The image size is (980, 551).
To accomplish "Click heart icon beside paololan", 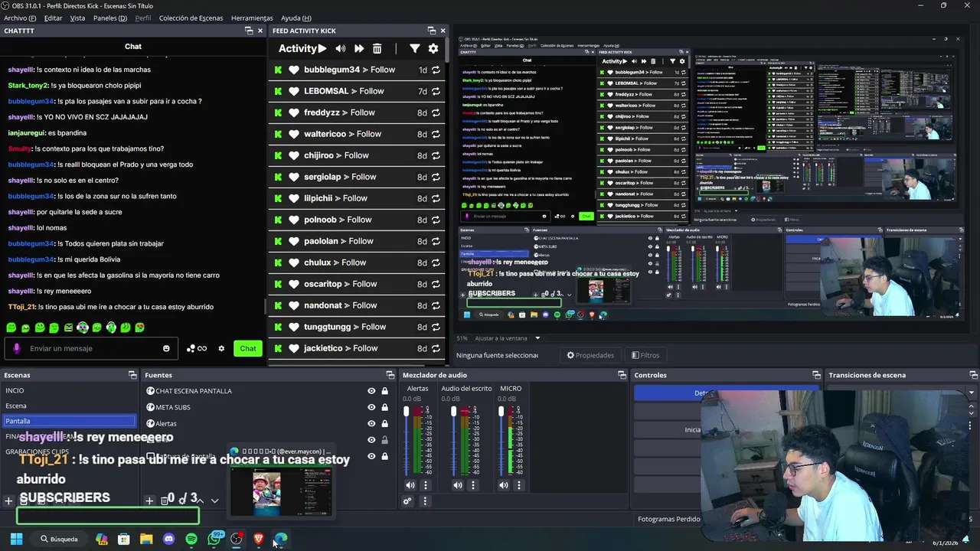I will click(x=293, y=241).
